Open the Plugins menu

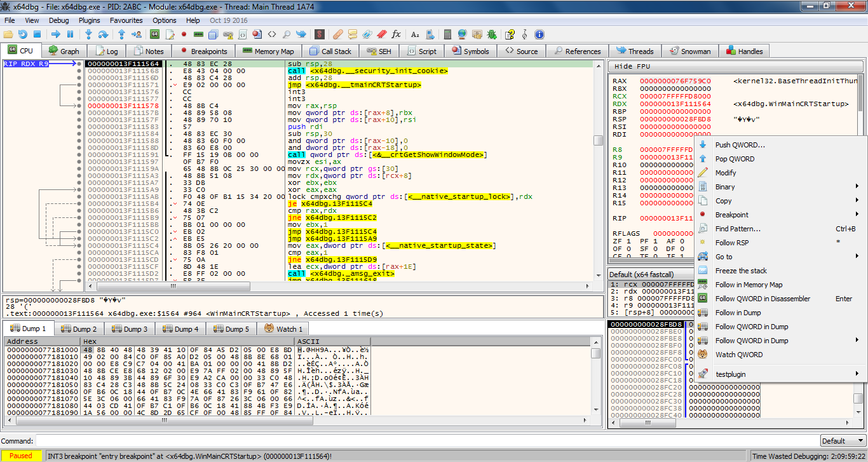point(90,20)
